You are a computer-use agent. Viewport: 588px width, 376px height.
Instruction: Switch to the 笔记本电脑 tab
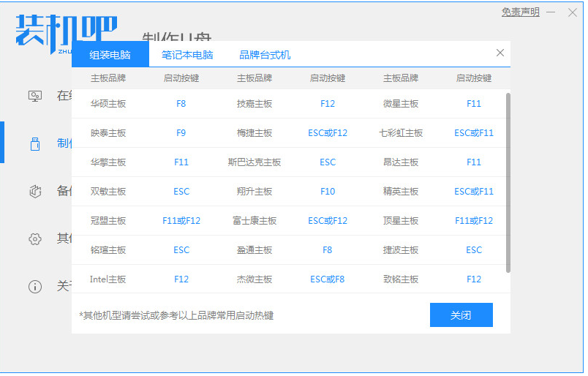tap(187, 55)
